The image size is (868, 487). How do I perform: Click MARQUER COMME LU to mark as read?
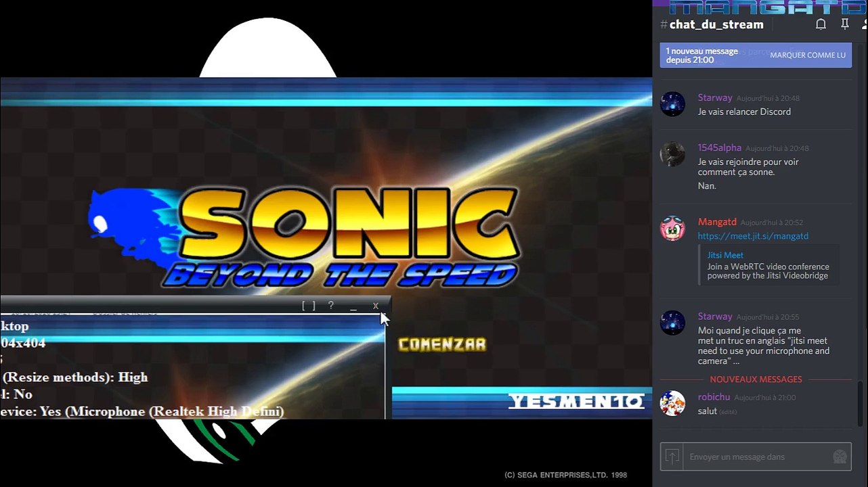(808, 55)
